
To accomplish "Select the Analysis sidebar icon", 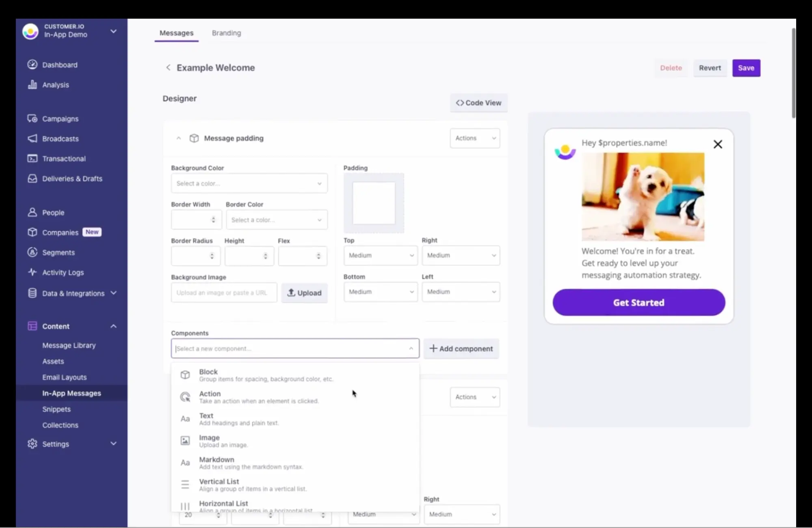I will [x=32, y=85].
